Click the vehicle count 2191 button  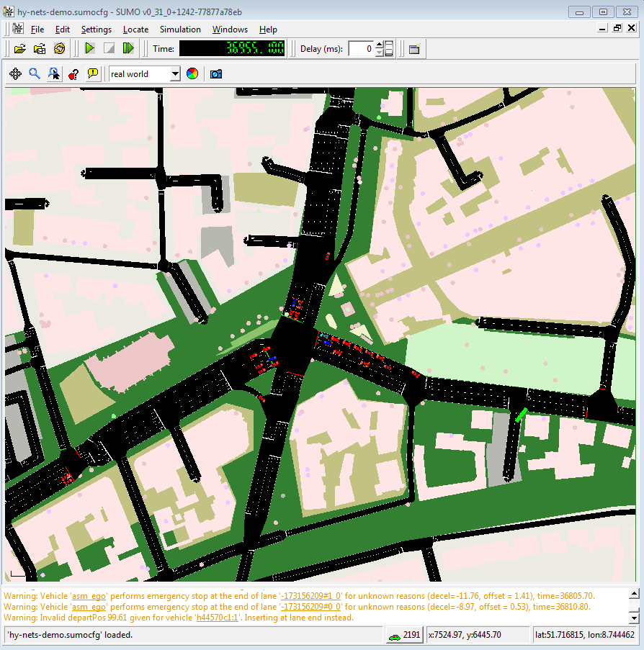click(403, 635)
